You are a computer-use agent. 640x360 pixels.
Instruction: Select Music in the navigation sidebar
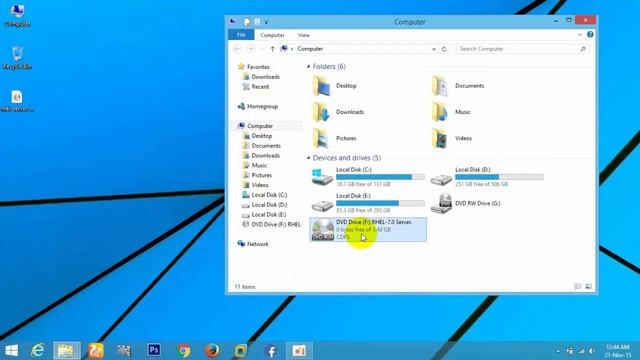(259, 165)
